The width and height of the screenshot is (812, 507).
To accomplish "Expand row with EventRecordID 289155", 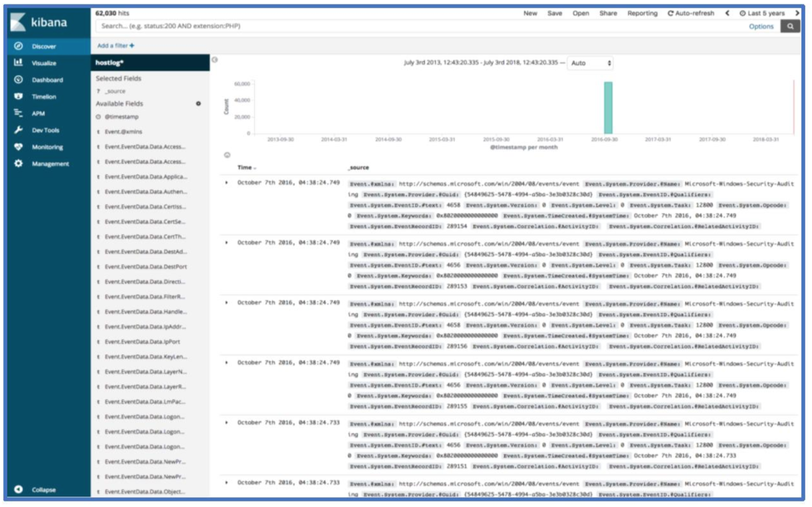I will tap(227, 362).
